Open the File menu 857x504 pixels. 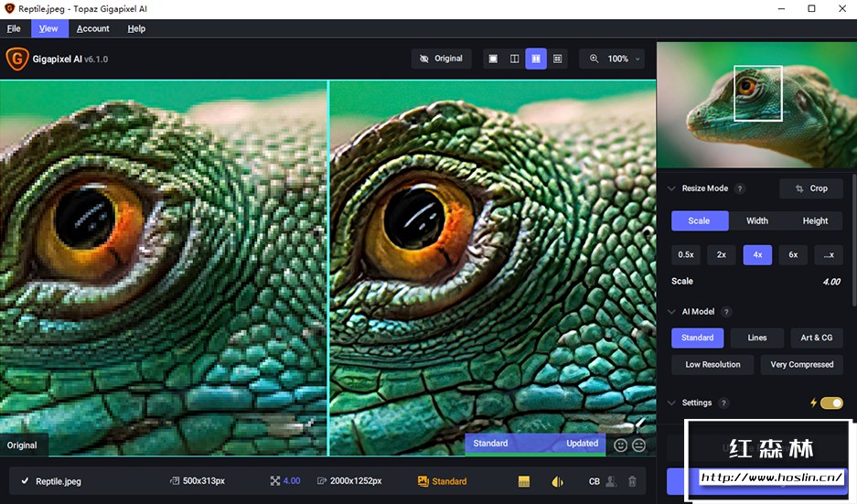(14, 28)
